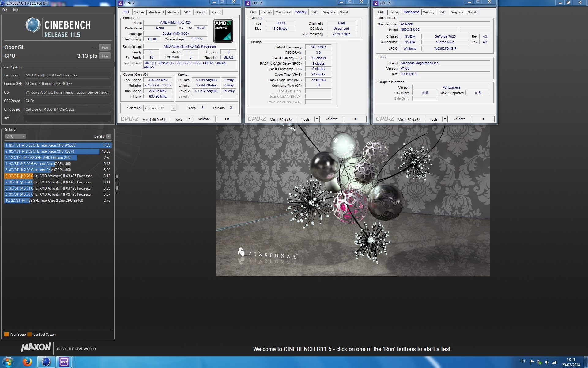The width and height of the screenshot is (588, 368).
Task: Click the Memory CPU-Z window's Z icon
Action: tap(248, 3)
